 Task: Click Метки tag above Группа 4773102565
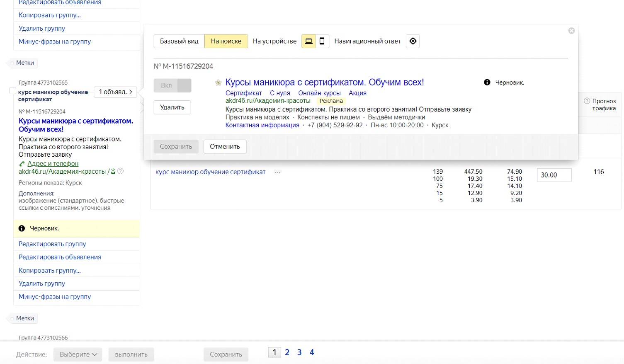click(23, 63)
